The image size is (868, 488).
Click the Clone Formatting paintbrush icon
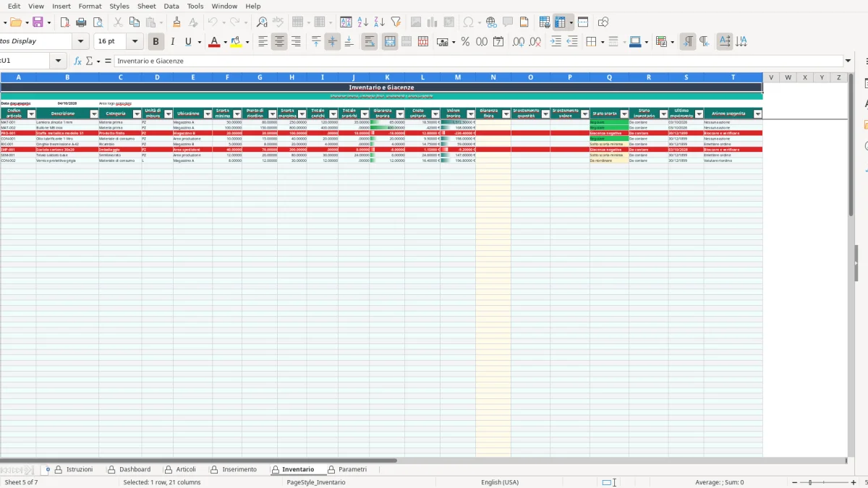pyautogui.click(x=176, y=22)
